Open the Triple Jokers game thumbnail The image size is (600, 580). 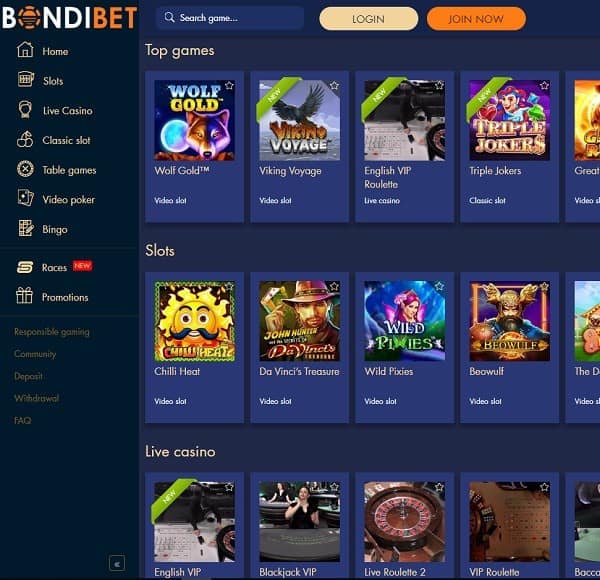(509, 120)
